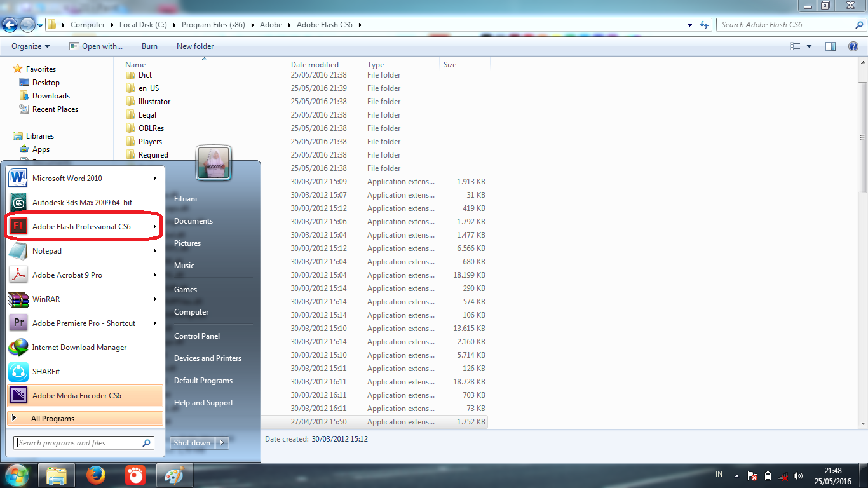Open the red camera app on taskbar
This screenshot has width=868, height=488.
(x=135, y=475)
